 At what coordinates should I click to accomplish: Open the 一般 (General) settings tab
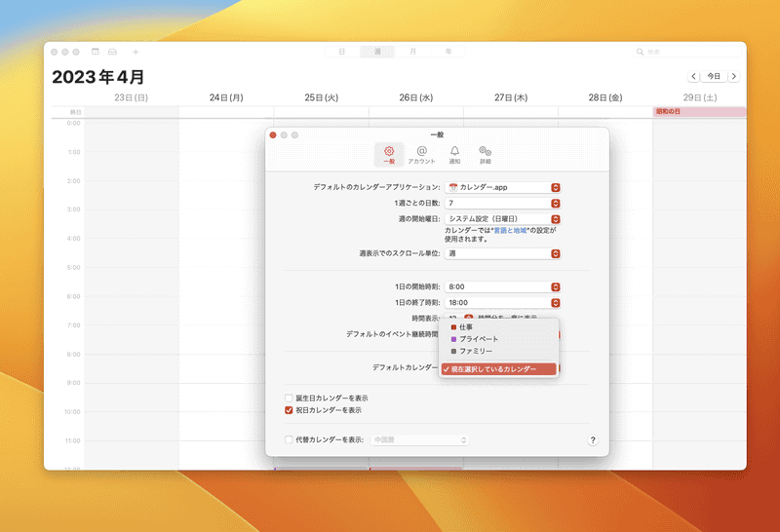click(389, 155)
